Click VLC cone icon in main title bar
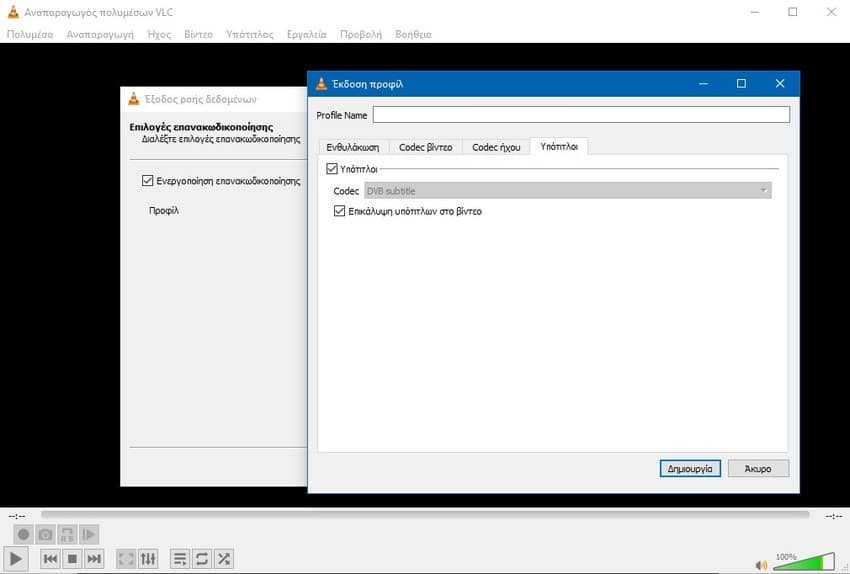 click(13, 12)
